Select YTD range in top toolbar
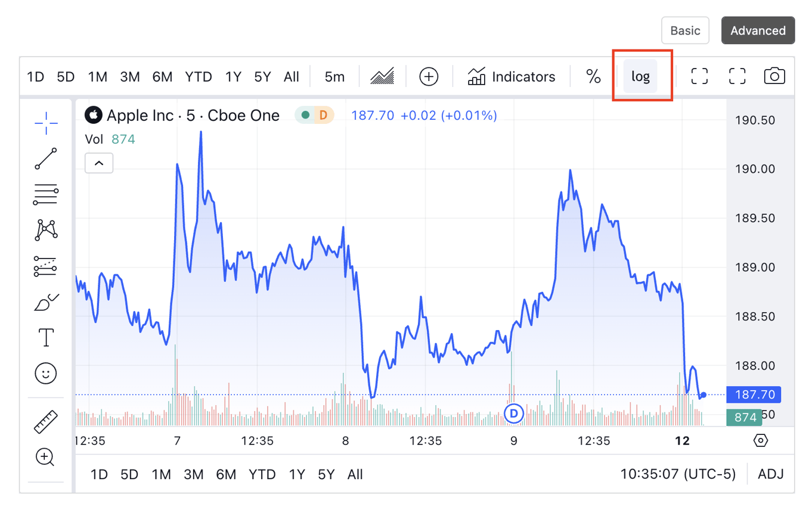 click(199, 77)
